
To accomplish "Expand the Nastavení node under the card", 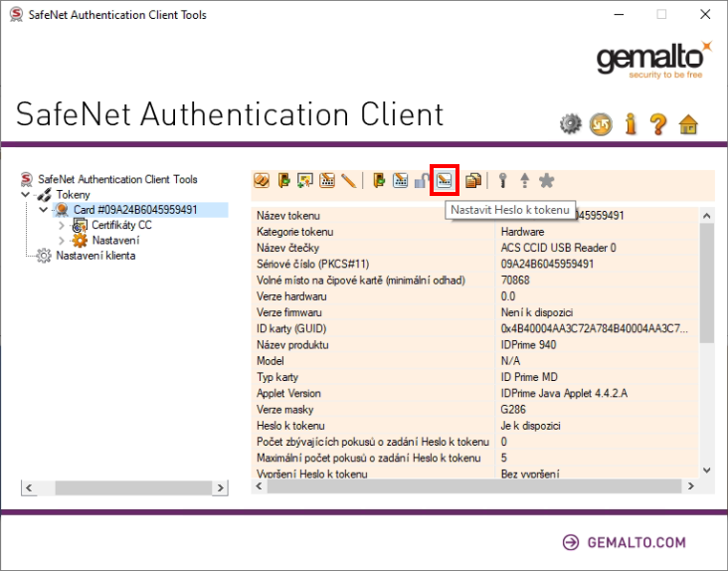I will [x=62, y=241].
